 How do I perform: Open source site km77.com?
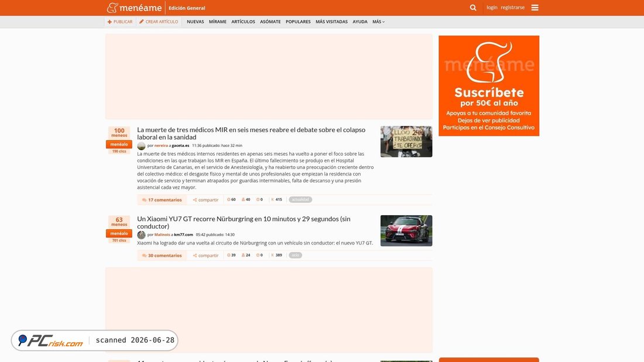coord(183,235)
